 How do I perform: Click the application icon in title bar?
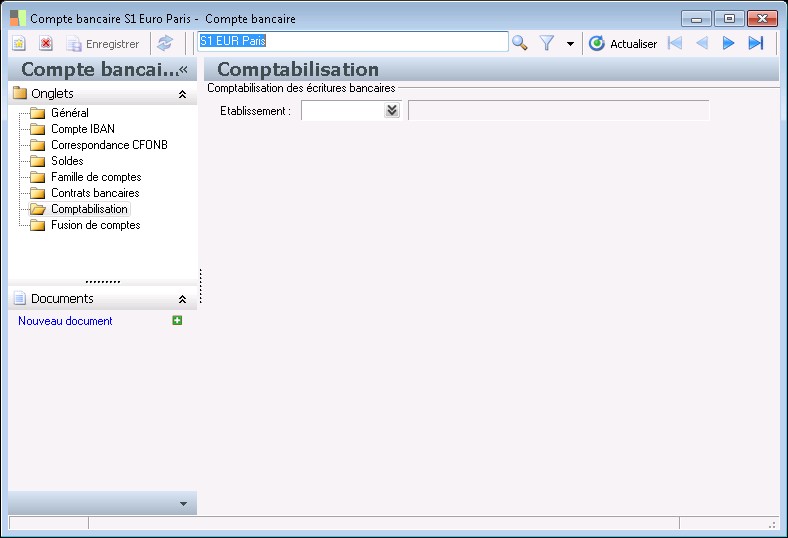pyautogui.click(x=18, y=18)
